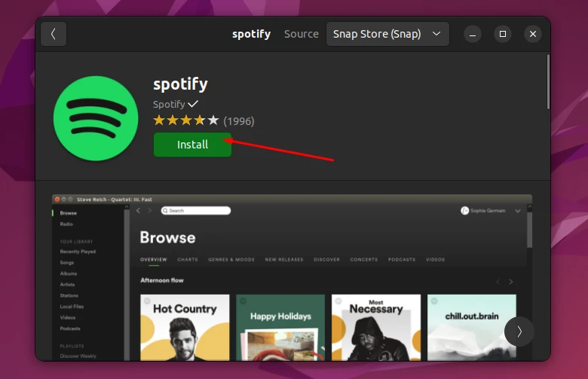Switch to the CHARTS tab
This screenshot has width=588, height=379.
188,259
